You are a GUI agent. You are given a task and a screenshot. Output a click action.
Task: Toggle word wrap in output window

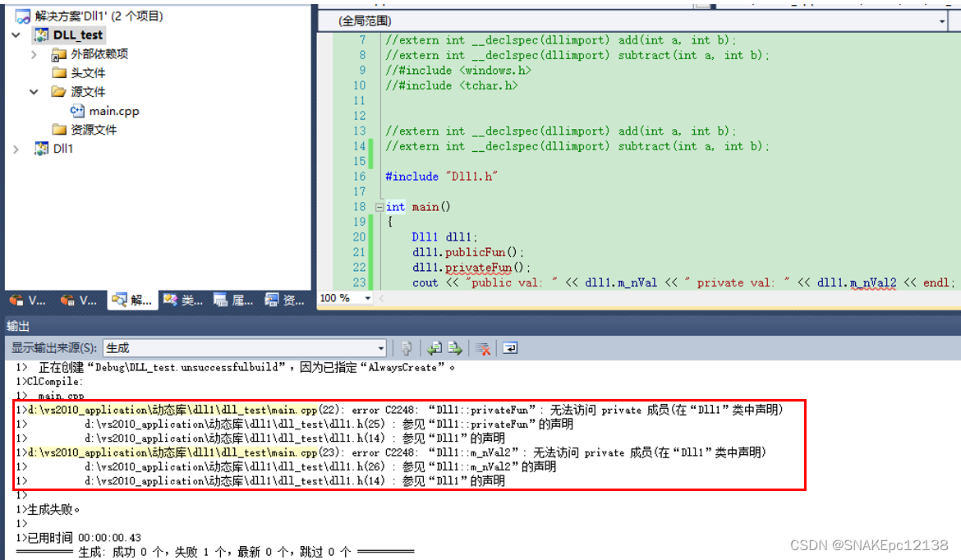510,348
